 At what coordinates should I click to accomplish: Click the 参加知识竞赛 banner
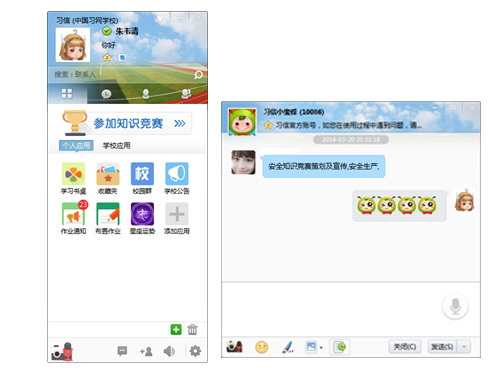coord(127,123)
